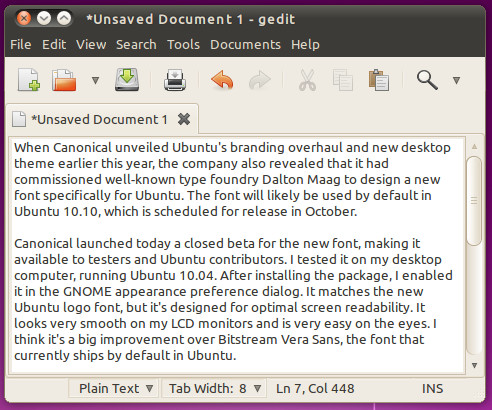Image resolution: width=492 pixels, height=410 pixels.
Task: Click on "October" in the document text
Action: pos(331,211)
